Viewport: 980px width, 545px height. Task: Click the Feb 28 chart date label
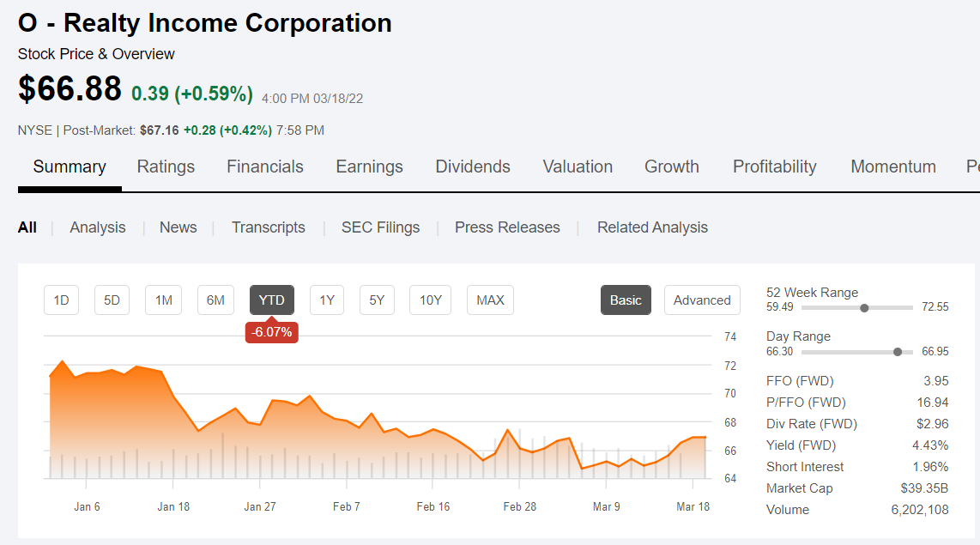coord(519,507)
